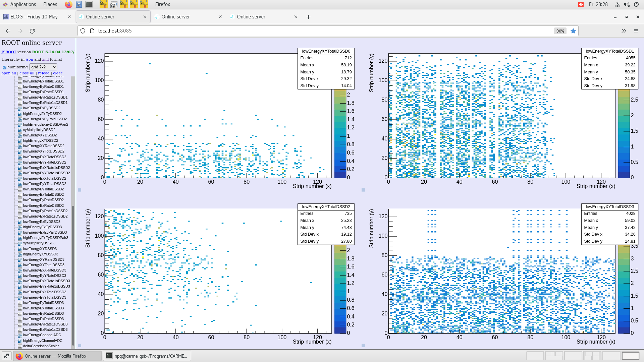Open the screenshot tool icon in the panel

(x=114, y=4)
